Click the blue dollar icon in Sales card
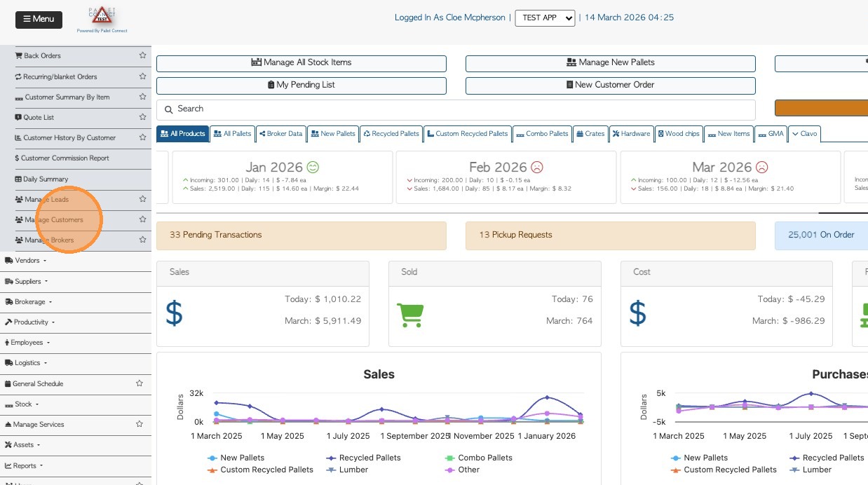The image size is (868, 485). coord(174,313)
